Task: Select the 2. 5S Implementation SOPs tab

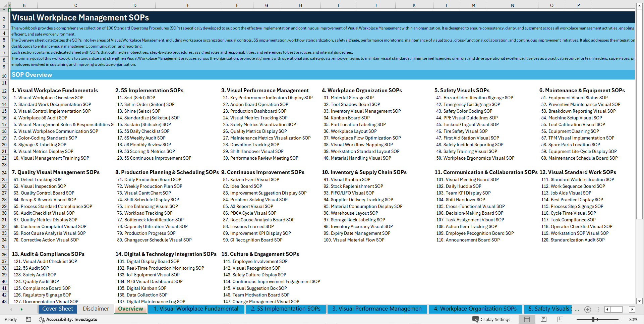Action: click(286, 309)
